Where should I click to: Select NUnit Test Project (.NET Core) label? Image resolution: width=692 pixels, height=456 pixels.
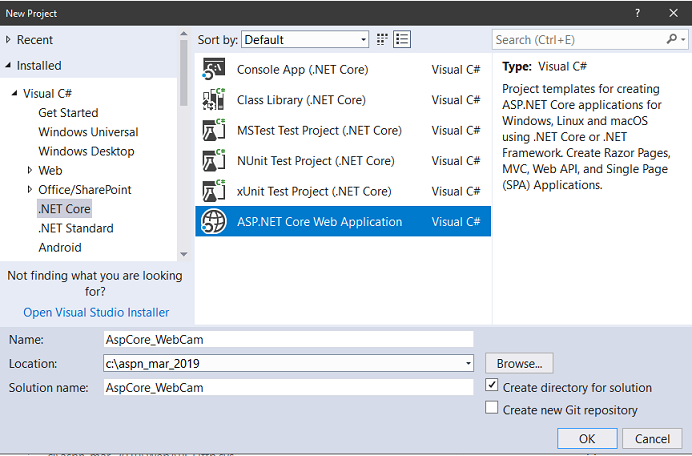click(316, 161)
